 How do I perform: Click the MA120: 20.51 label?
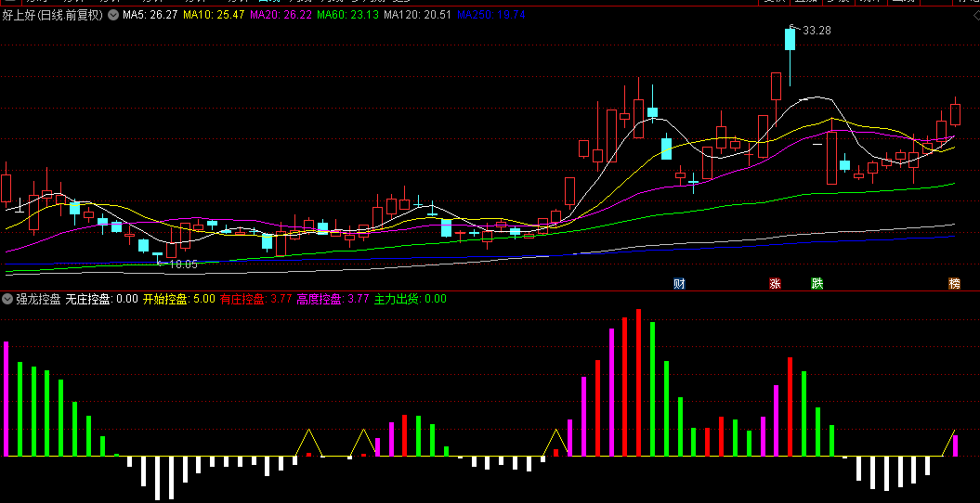coord(417,15)
